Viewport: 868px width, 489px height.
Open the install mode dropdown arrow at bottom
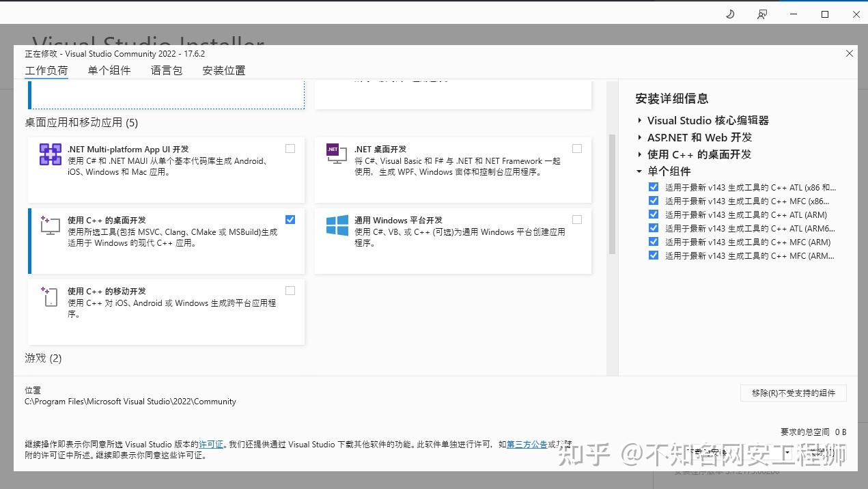(787, 452)
